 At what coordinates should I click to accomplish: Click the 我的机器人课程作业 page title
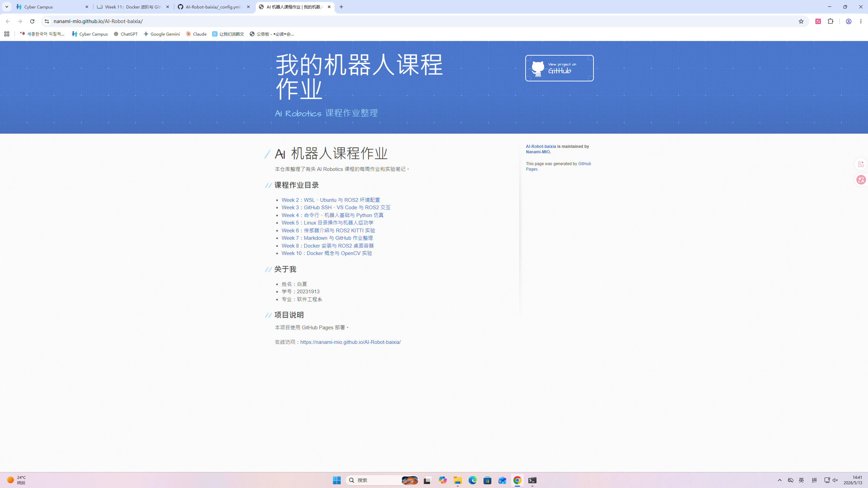click(x=359, y=77)
